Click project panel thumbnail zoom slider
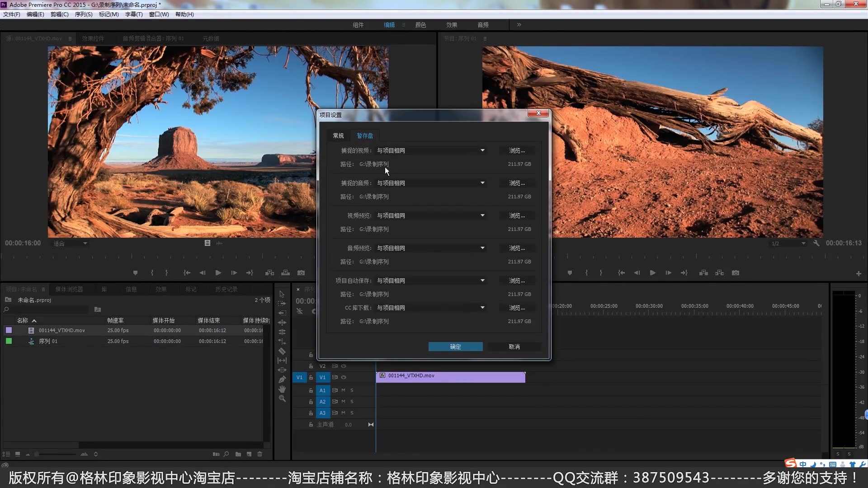The image size is (868, 488). coord(54,454)
